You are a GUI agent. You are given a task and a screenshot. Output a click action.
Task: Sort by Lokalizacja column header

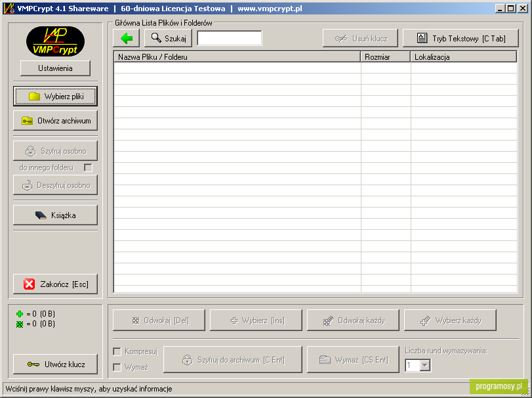[x=464, y=57]
